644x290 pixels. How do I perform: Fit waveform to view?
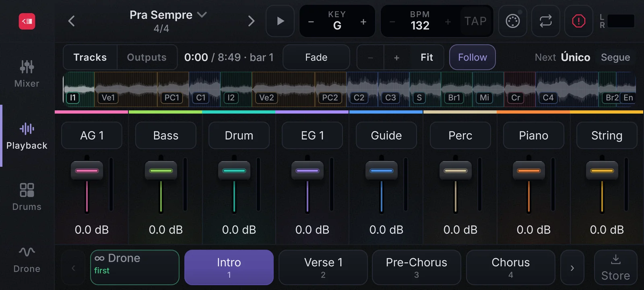click(x=427, y=57)
